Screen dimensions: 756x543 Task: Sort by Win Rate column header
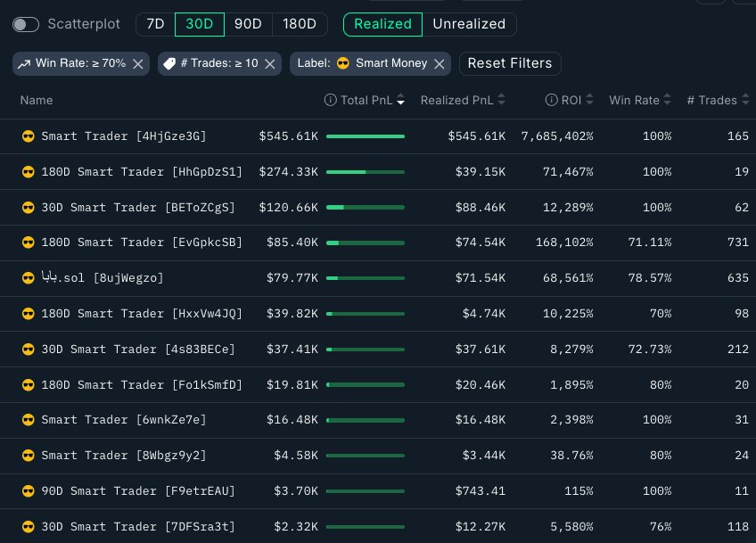click(634, 101)
